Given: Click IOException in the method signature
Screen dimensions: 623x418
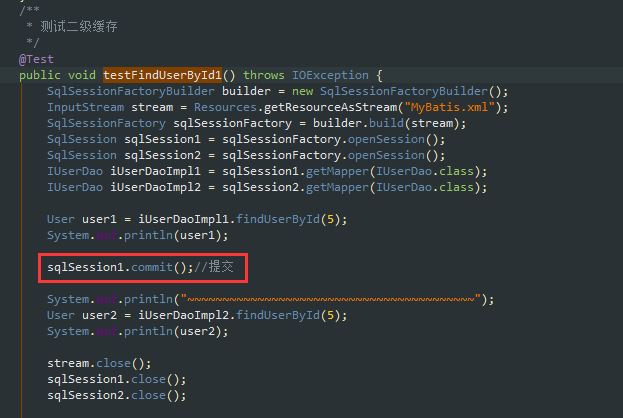Looking at the screenshot, I should [331, 75].
